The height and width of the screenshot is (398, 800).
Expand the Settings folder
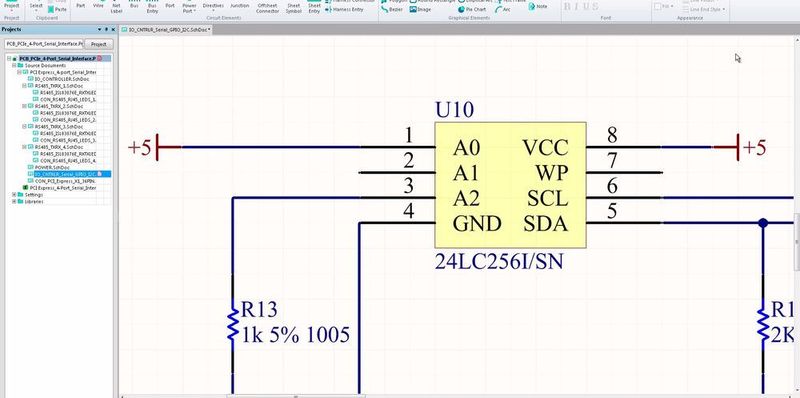tap(14, 194)
